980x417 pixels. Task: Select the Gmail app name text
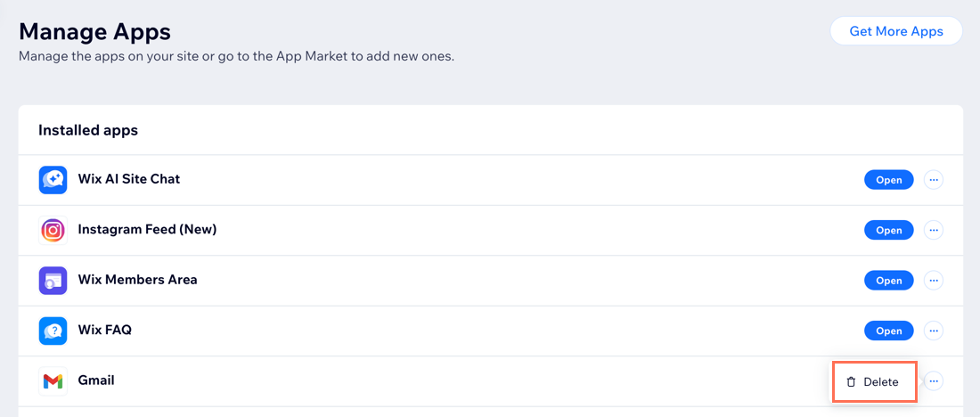96,380
